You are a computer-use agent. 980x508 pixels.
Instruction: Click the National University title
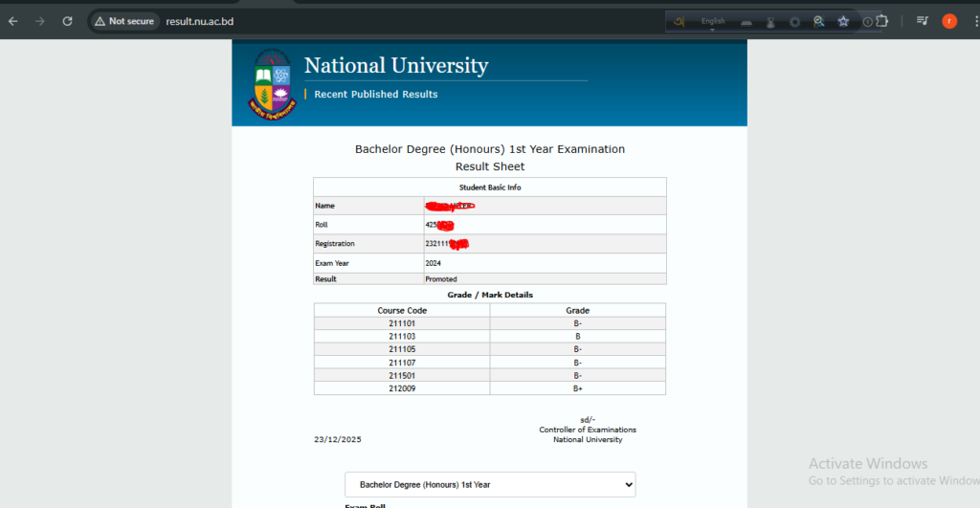pos(395,66)
